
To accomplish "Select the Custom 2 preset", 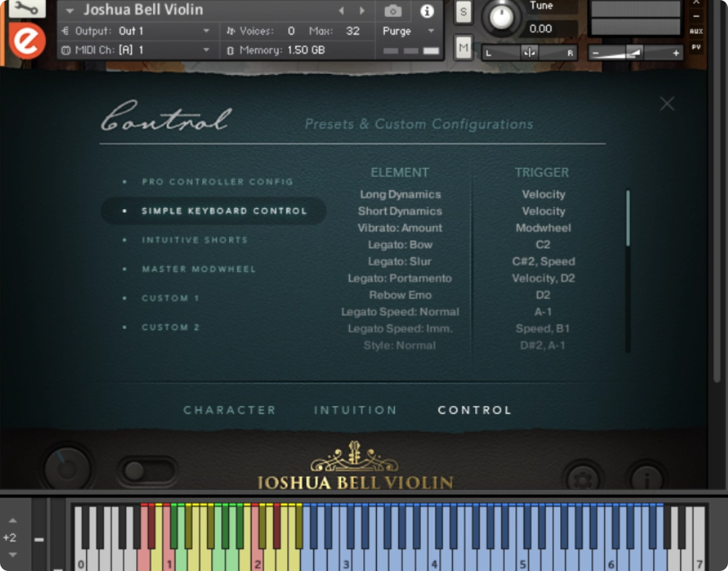I will [171, 327].
